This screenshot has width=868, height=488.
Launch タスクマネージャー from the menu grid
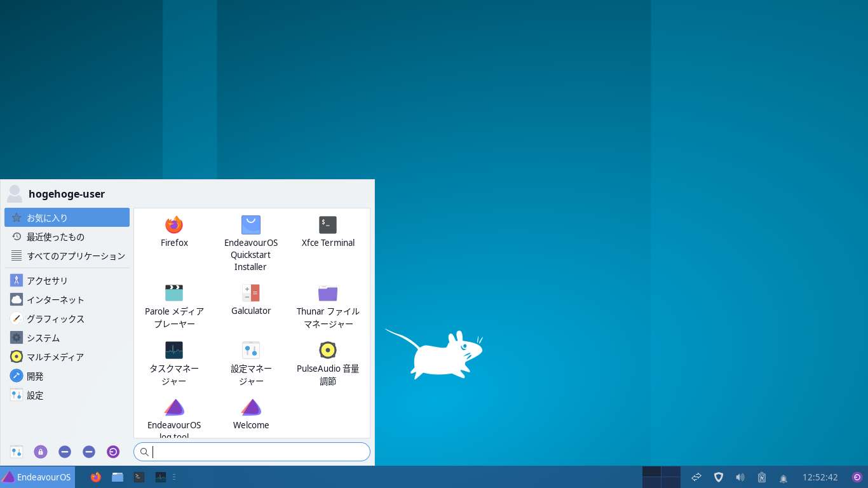(x=174, y=363)
